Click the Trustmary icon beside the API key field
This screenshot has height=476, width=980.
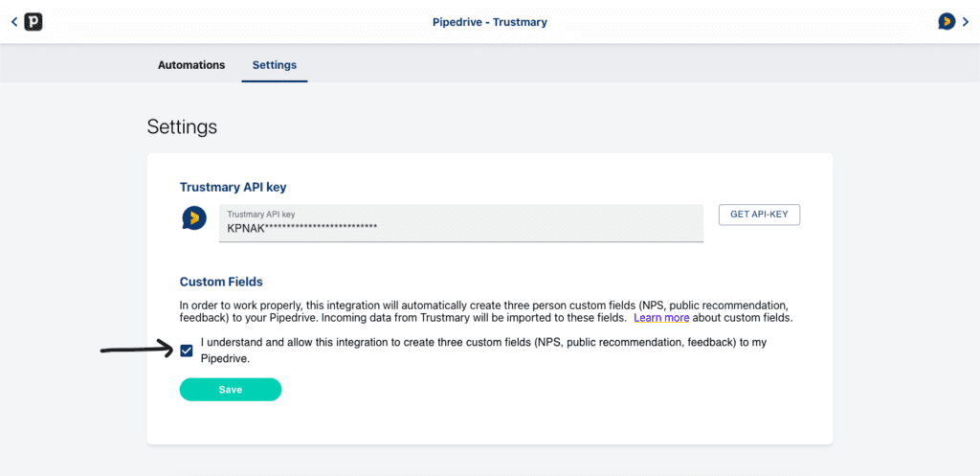194,217
